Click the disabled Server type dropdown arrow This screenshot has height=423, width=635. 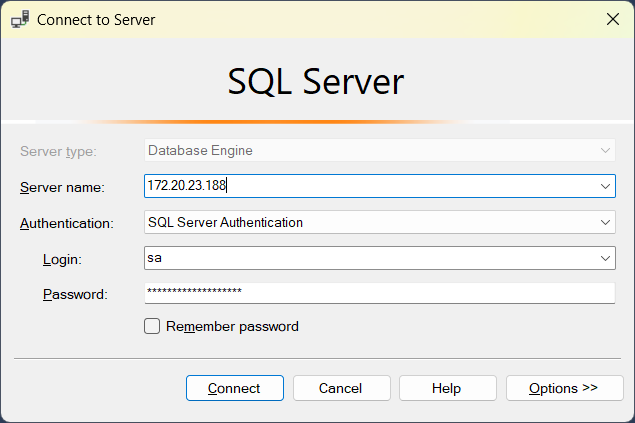point(605,151)
